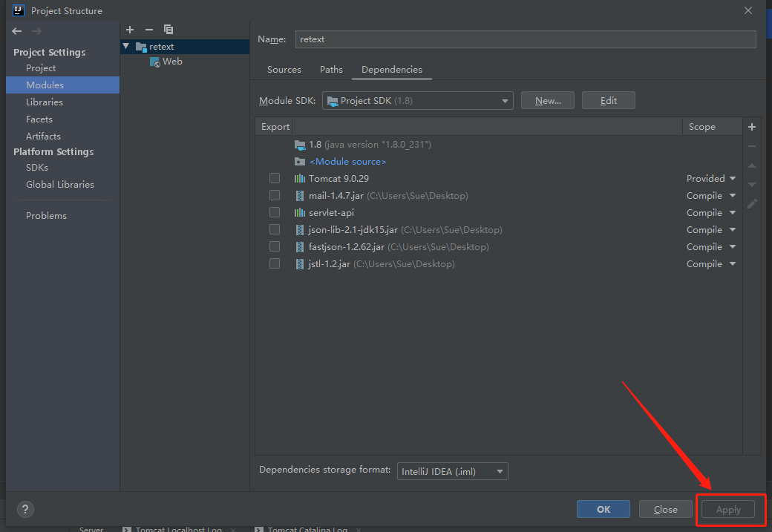
Task: Collapse the retext module tree node
Action: (125, 46)
